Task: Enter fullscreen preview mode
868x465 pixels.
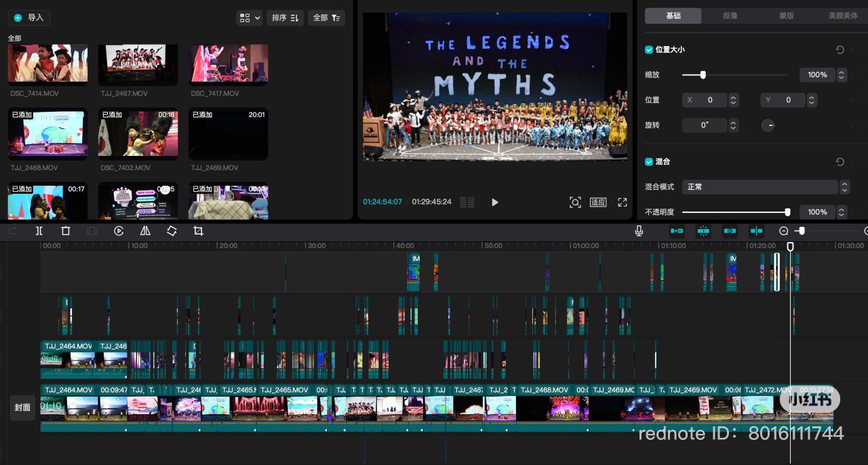Action: (622, 202)
